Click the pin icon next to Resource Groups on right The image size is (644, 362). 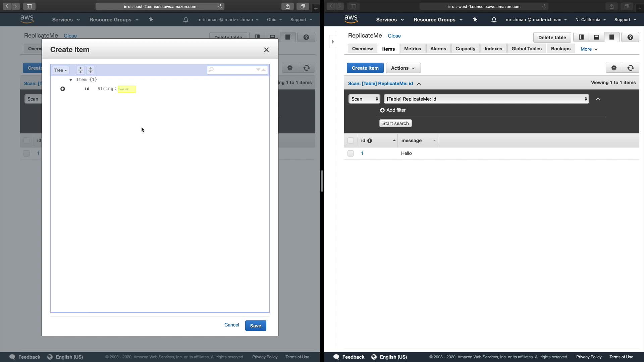(x=475, y=20)
